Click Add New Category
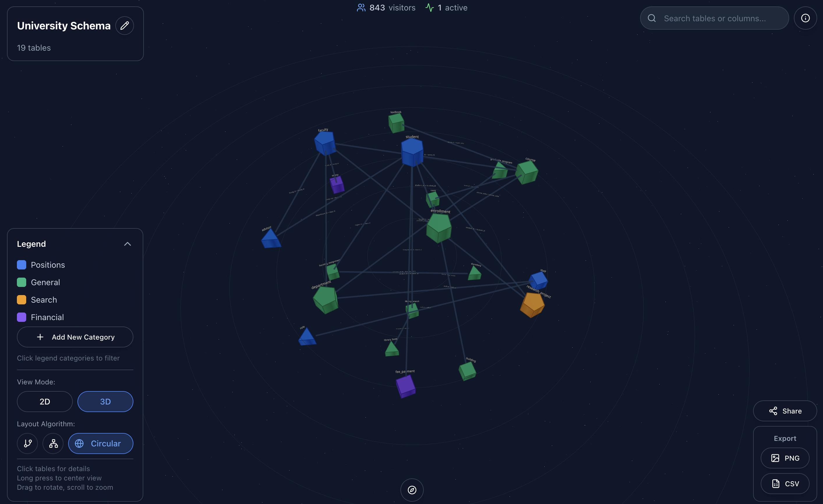This screenshot has height=504, width=823. pos(75,337)
